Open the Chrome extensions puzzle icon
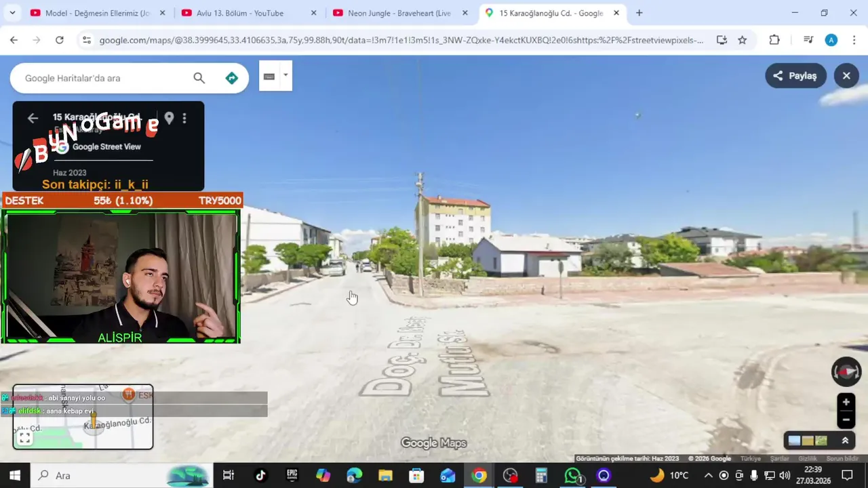The width and height of the screenshot is (868, 488). [774, 40]
